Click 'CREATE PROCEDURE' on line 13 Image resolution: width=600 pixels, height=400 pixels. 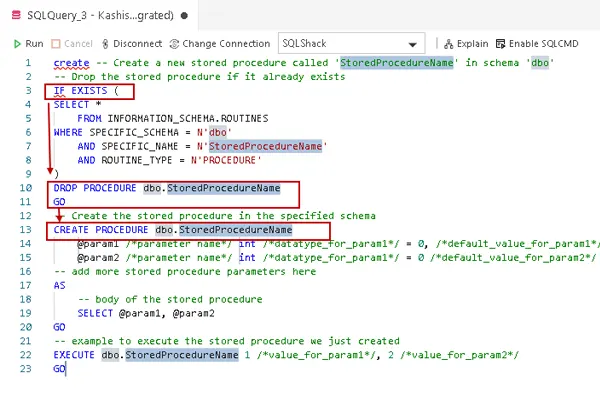[101, 230]
